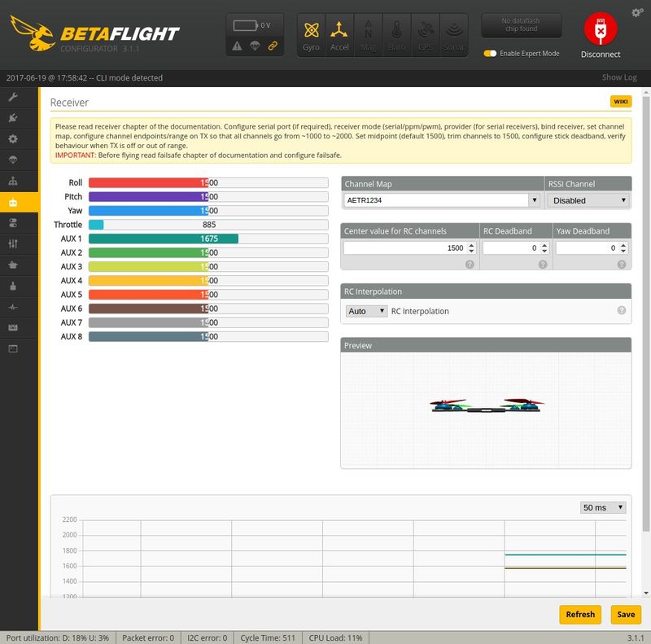Open the sidebar tab above the Sensors pulse icon

pos(13,286)
